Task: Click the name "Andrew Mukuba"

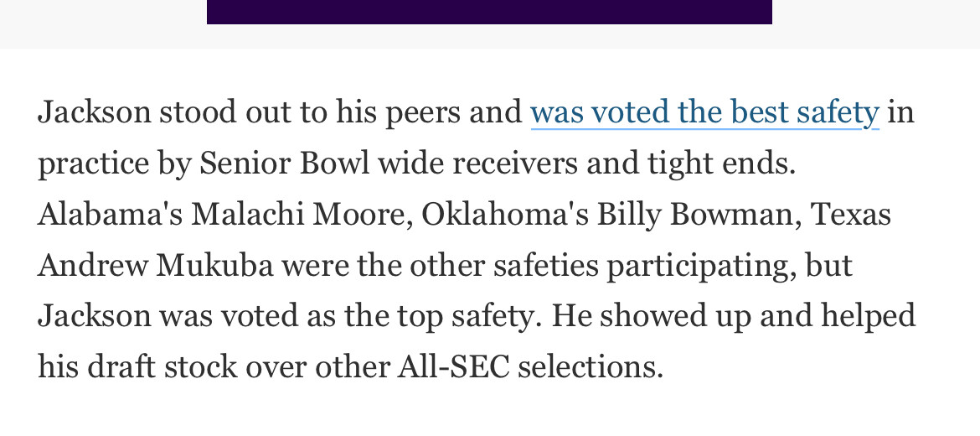Action: coord(155,266)
